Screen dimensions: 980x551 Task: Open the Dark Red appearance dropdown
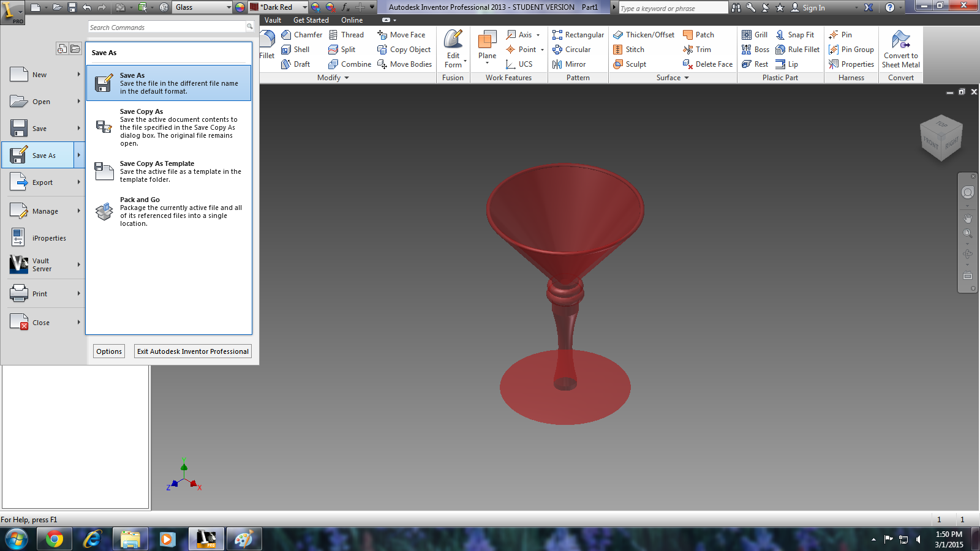point(304,7)
